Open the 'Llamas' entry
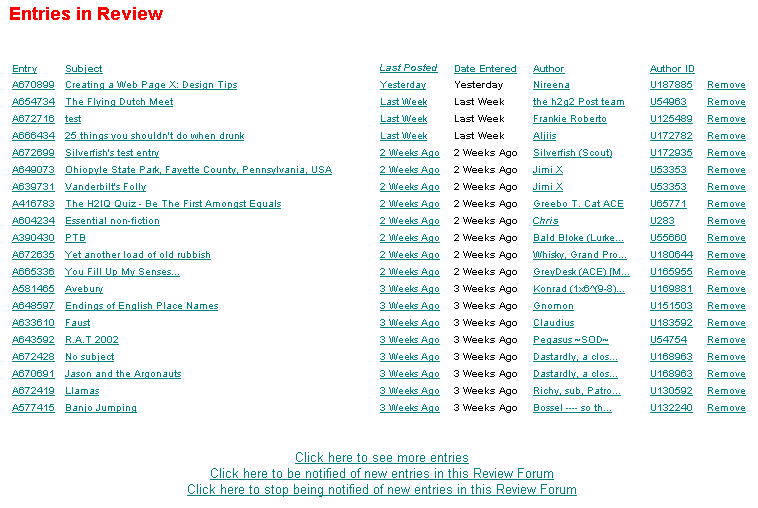Screen dimensions: 758x508 82,391
